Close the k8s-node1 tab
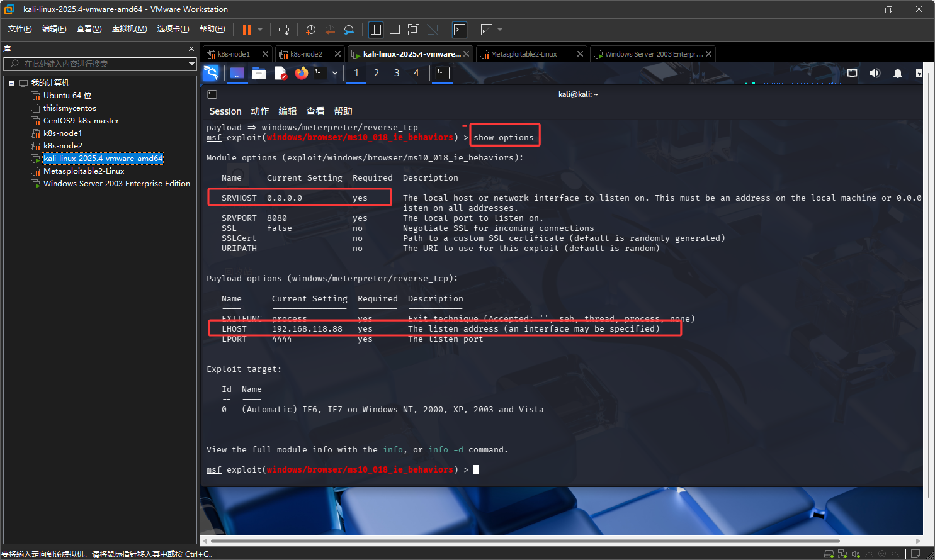Screen dimensions: 935x560 265,54
